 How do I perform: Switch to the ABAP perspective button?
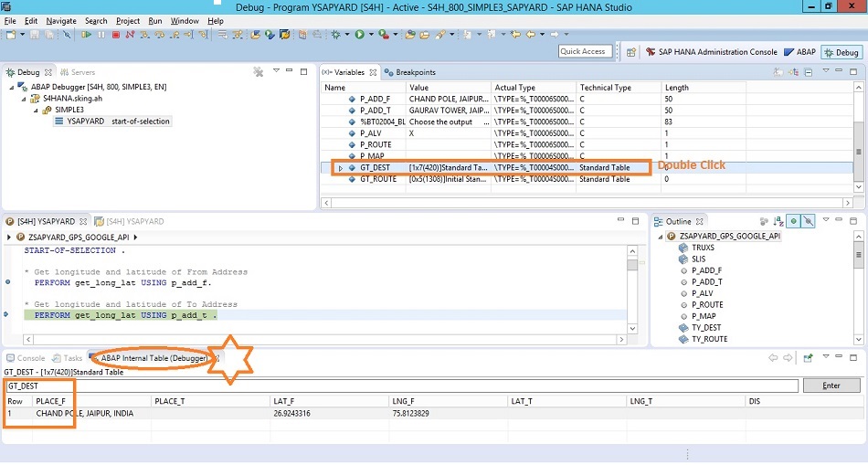point(799,52)
